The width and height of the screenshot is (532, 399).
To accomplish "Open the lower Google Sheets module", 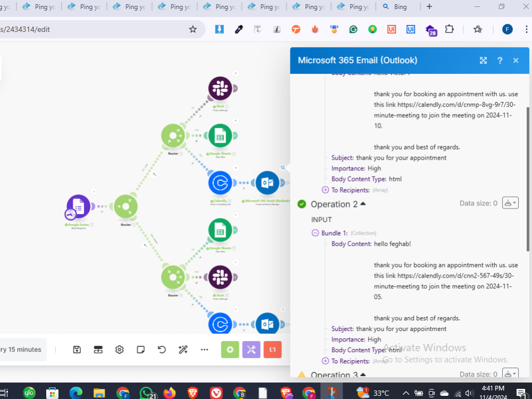I will (220, 230).
